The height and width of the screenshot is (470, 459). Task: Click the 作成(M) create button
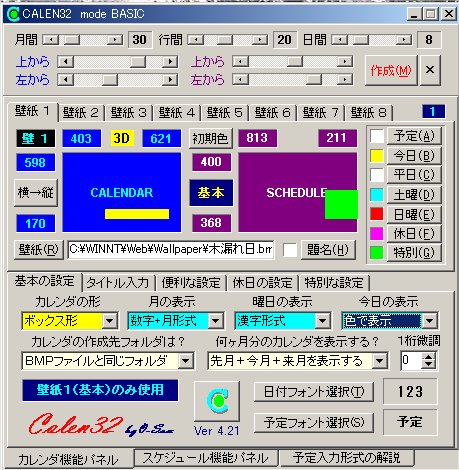tap(391, 70)
